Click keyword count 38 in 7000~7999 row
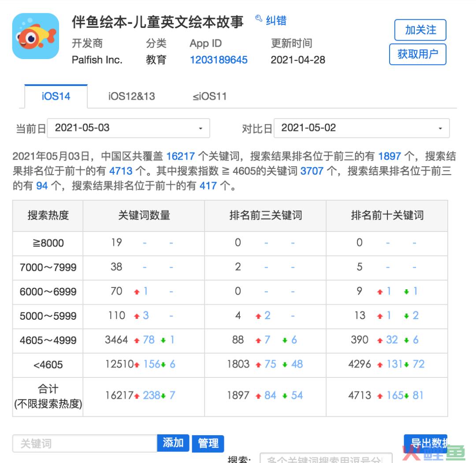The height and width of the screenshot is (463, 476). coord(116,267)
